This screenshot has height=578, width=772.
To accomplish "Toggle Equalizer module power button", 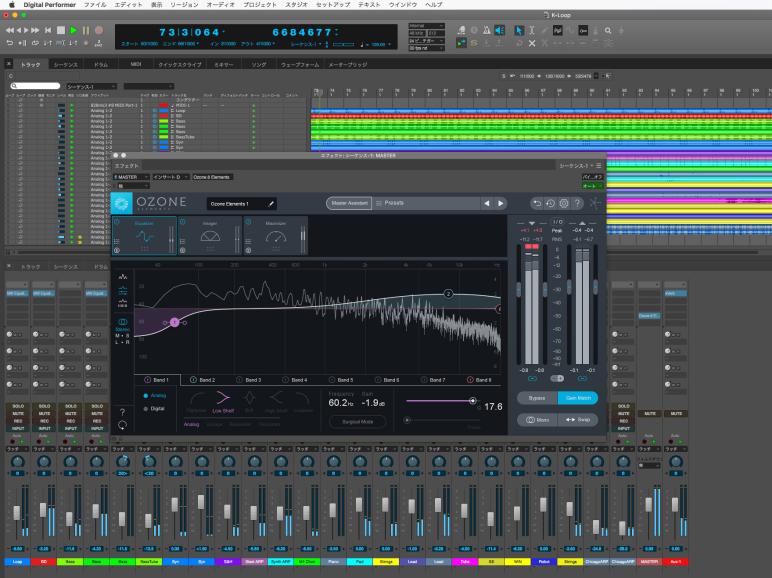I will 117,223.
